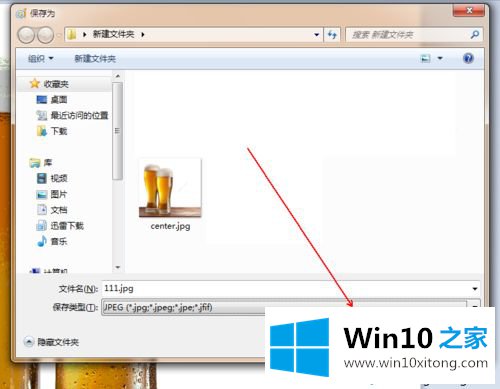This screenshot has height=389, width=500.
Task: Select 最近访问的位置 in navigation pane
Action: (79, 115)
